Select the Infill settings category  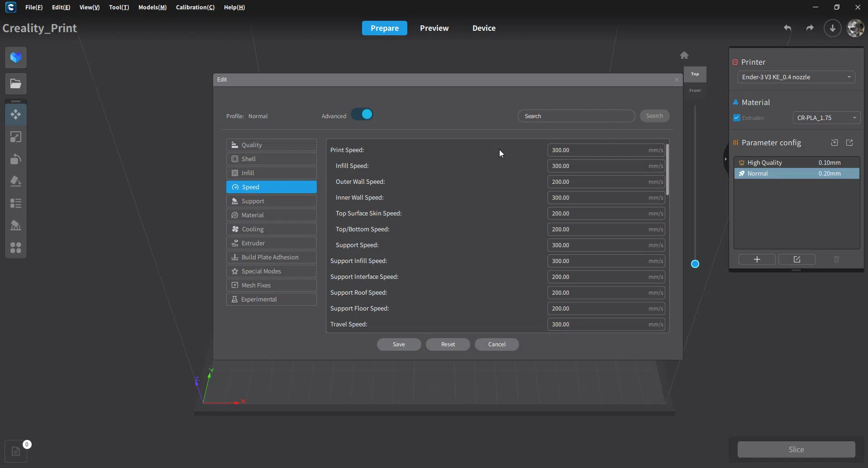(x=272, y=173)
